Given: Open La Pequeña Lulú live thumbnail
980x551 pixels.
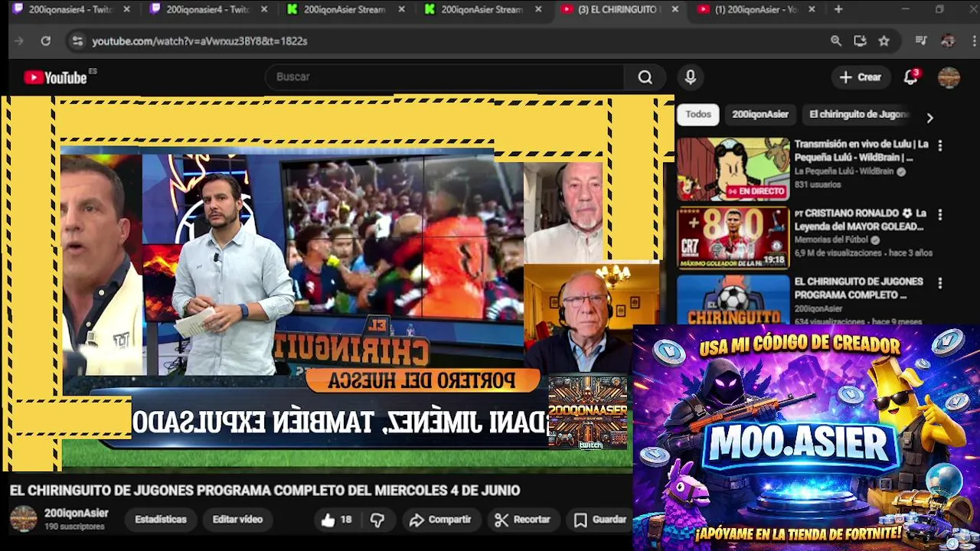Looking at the screenshot, I should [733, 169].
